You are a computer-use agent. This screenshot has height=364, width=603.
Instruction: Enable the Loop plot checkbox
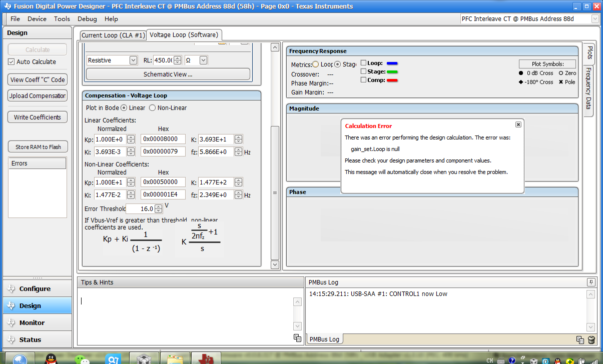[x=364, y=63]
